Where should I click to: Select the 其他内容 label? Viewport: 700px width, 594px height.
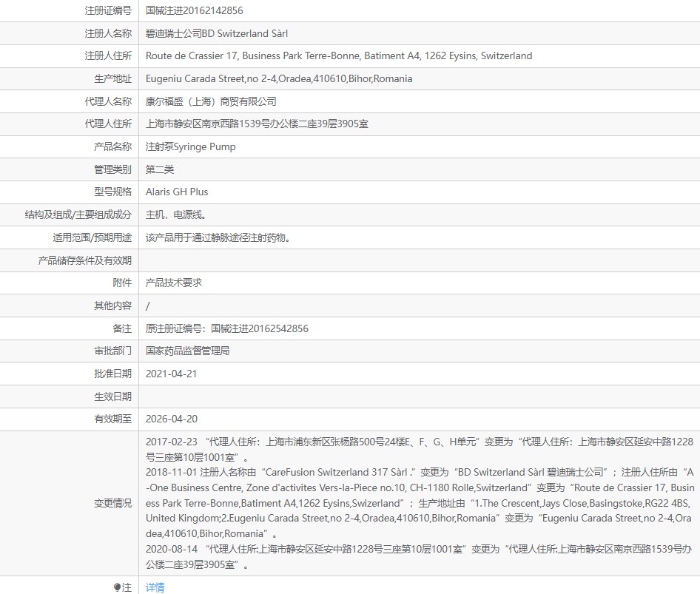[x=113, y=306]
